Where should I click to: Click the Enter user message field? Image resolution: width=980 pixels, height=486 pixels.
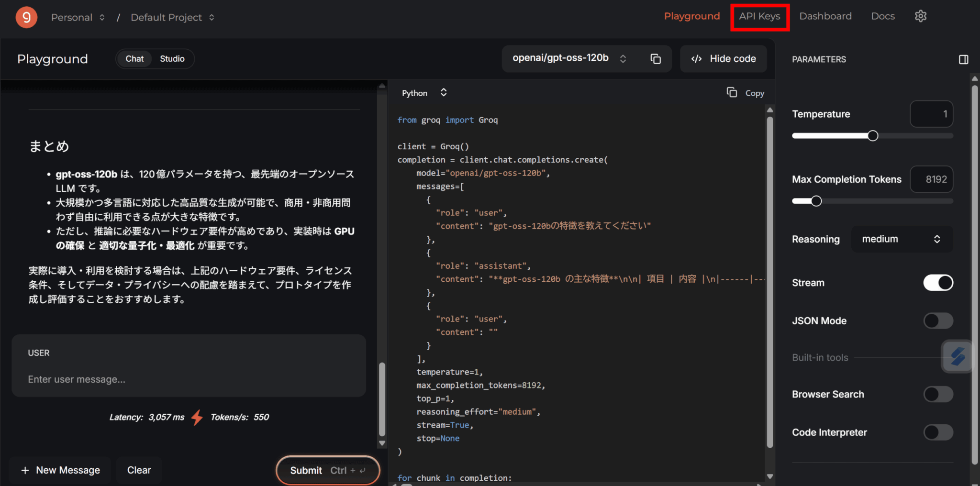189,379
